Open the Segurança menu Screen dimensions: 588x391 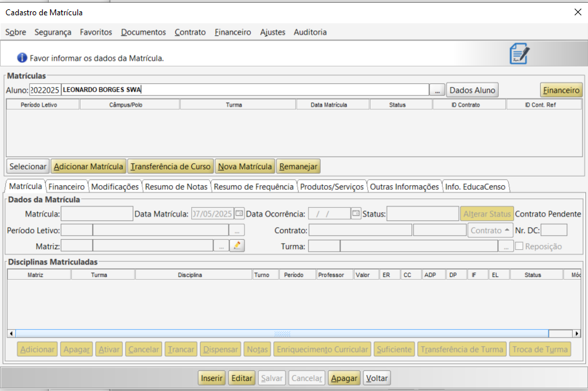(x=53, y=32)
